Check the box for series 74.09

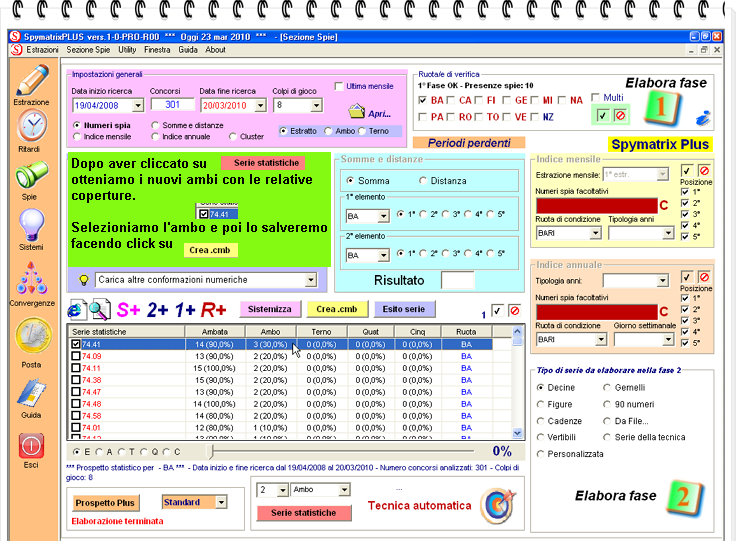(x=76, y=356)
